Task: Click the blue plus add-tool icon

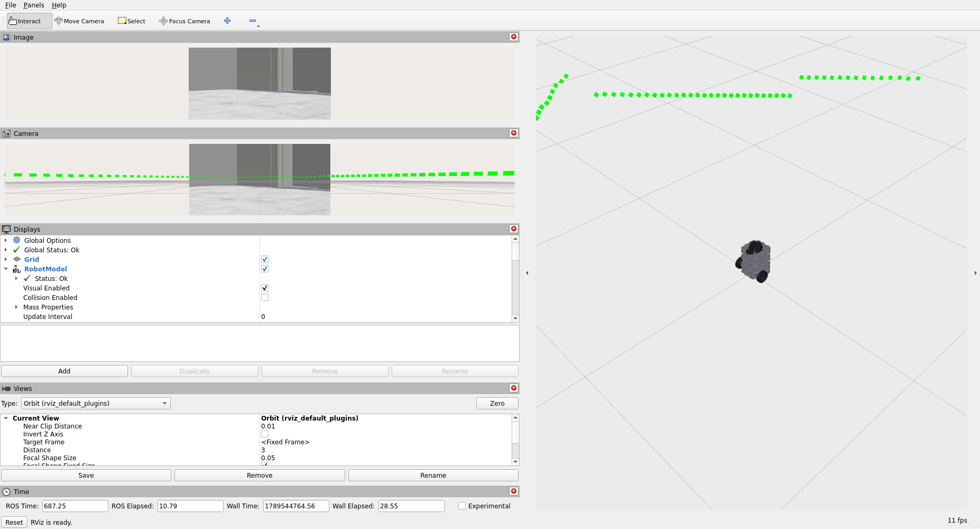Action: (x=227, y=21)
